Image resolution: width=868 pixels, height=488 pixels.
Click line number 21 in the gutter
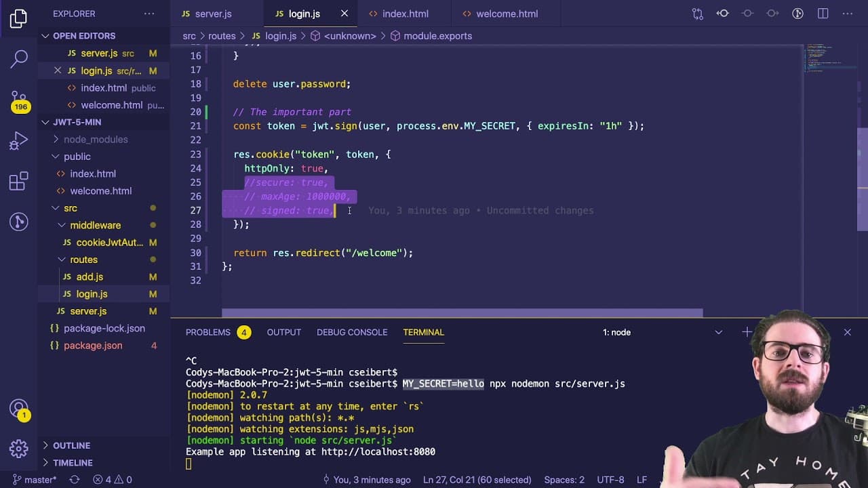[x=196, y=126]
